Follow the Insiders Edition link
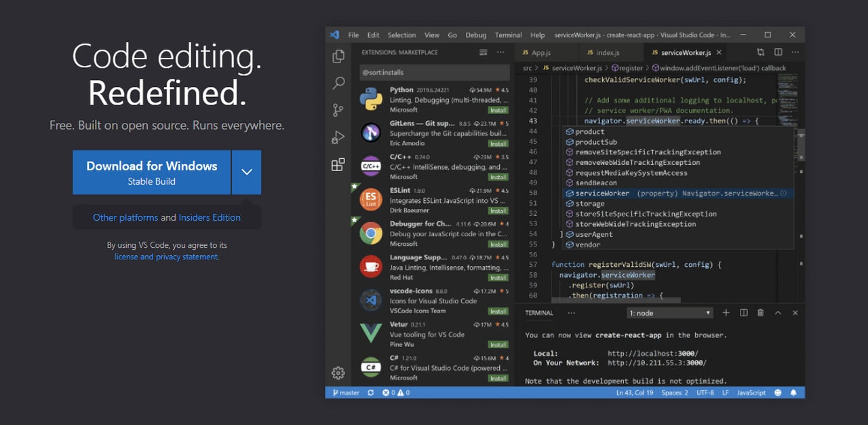Screen dimensions: 868x425 click(x=210, y=217)
